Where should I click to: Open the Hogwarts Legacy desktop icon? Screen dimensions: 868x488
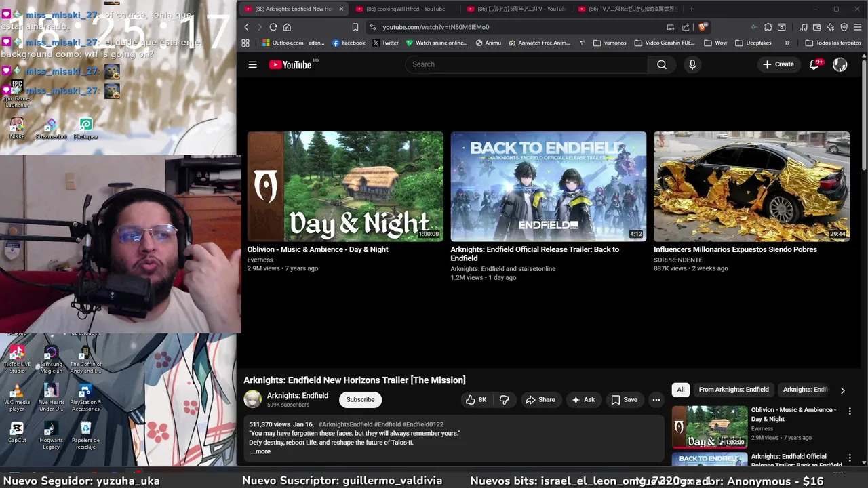coord(51,435)
